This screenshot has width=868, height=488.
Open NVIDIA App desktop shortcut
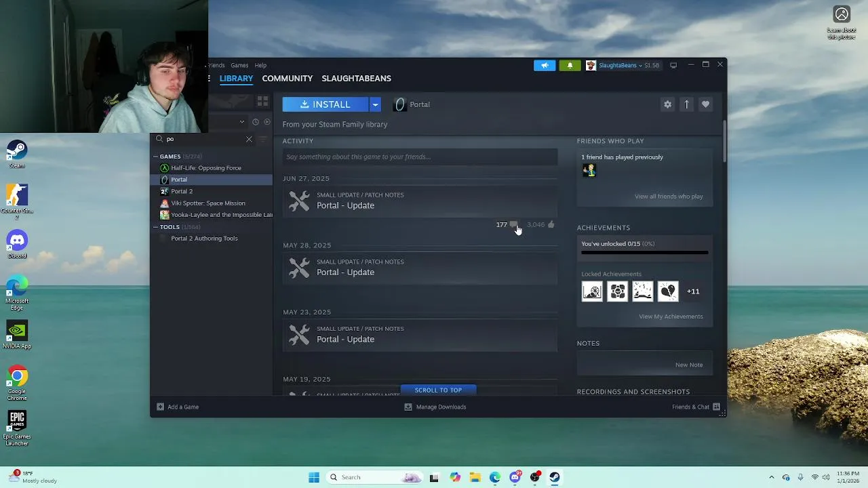tap(17, 335)
